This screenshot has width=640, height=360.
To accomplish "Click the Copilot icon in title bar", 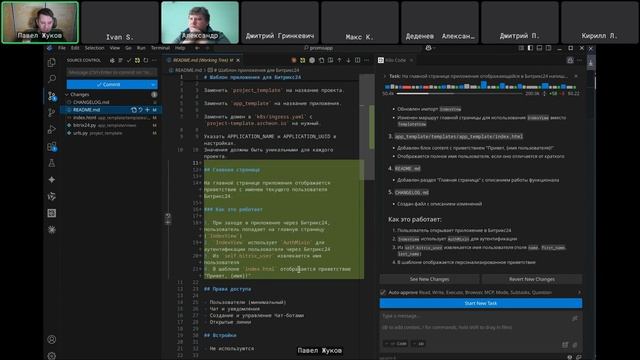I will pos(428,48).
